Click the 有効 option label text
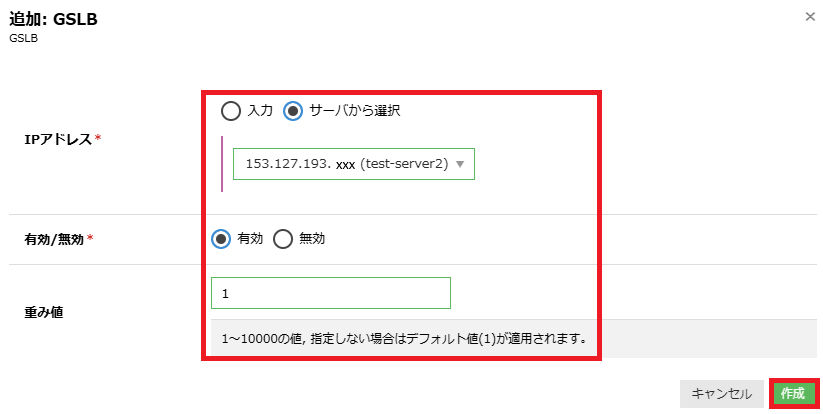 [250, 239]
